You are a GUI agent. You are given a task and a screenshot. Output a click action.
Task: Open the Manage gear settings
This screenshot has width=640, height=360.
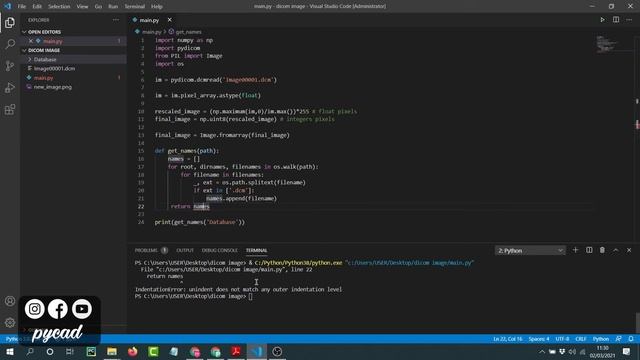(10, 322)
